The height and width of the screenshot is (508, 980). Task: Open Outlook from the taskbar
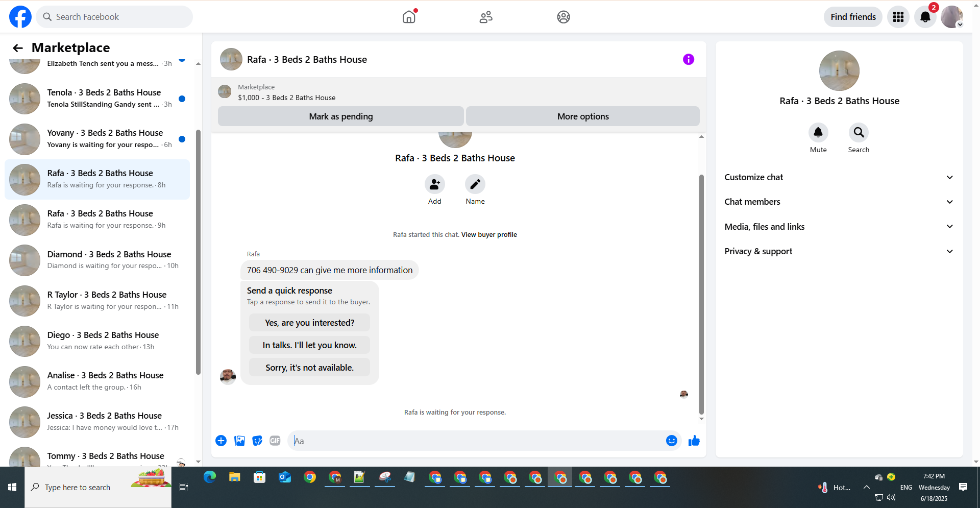[285, 477]
